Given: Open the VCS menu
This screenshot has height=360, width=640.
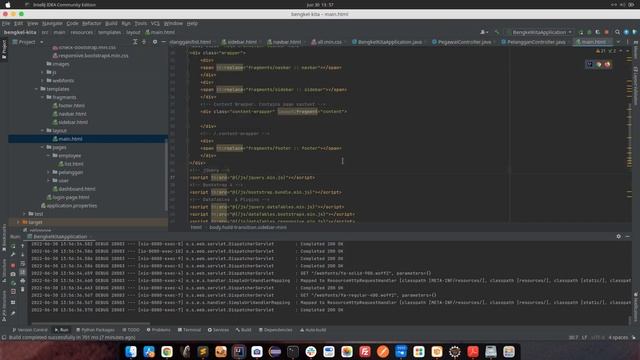Looking at the screenshot, I should point(155,23).
